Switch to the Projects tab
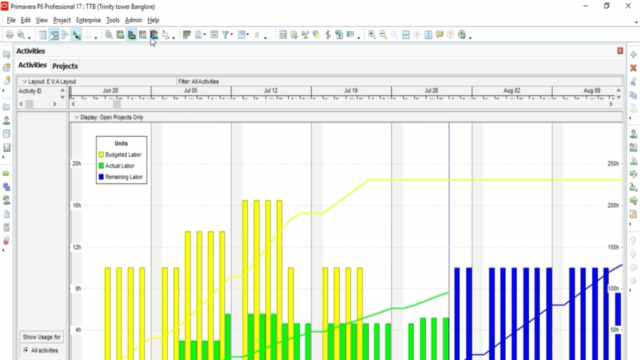 tap(65, 66)
